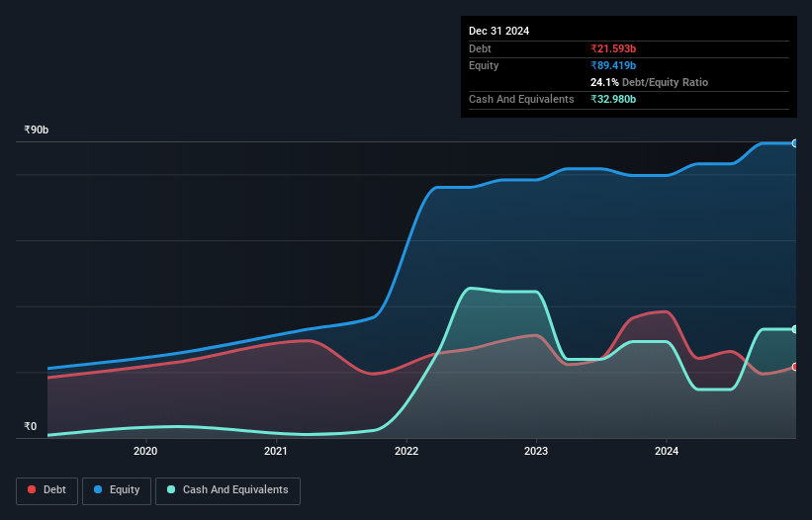This screenshot has width=812, height=520.
Task: Click the ₹89.419b equity value
Action: [x=613, y=65]
